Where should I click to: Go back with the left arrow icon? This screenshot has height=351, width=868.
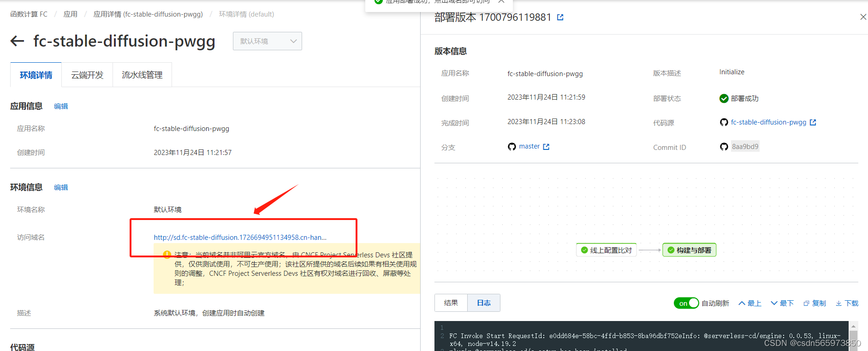pos(17,41)
